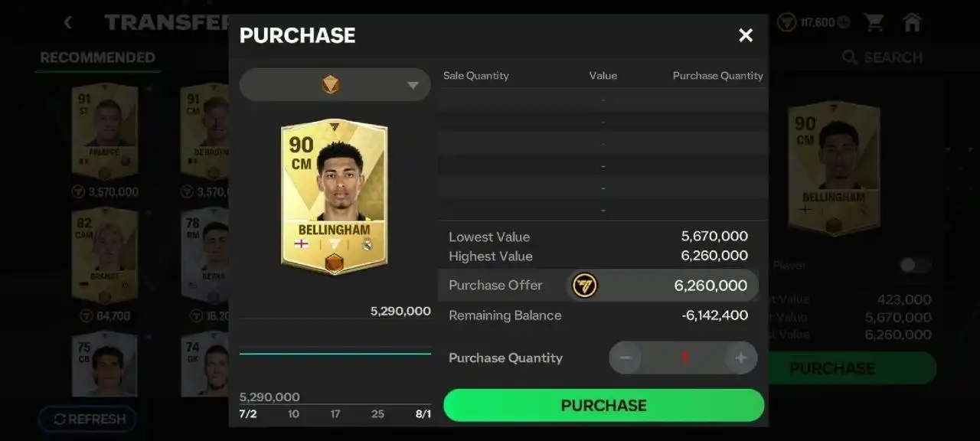Tap the coin icon beside Purchase Offer
Viewport: 980px width, 441px height.
pos(585,286)
